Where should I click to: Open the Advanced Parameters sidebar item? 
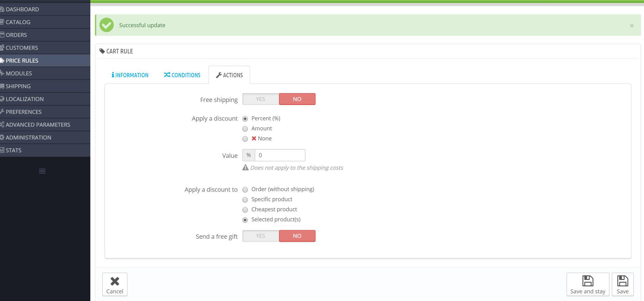[x=45, y=125]
